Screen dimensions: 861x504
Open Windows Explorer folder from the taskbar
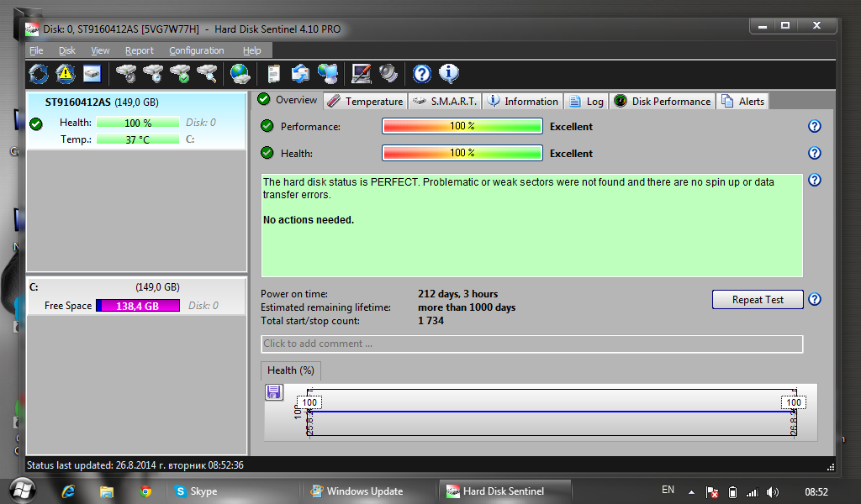pyautogui.click(x=107, y=491)
